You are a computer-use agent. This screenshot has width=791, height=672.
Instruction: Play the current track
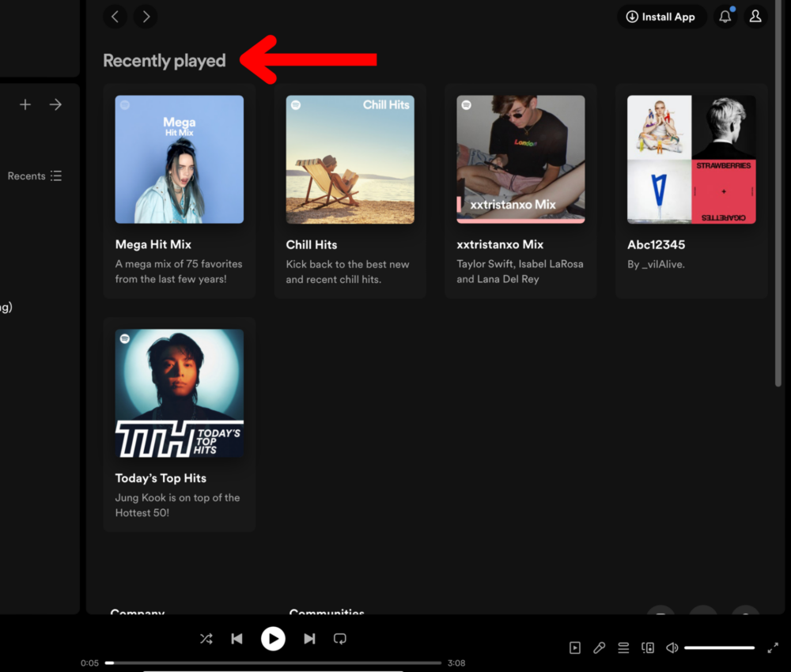273,639
